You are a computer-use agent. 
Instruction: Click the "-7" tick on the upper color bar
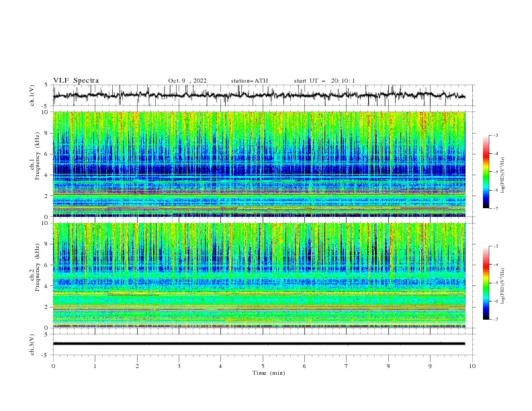pyautogui.click(x=496, y=208)
